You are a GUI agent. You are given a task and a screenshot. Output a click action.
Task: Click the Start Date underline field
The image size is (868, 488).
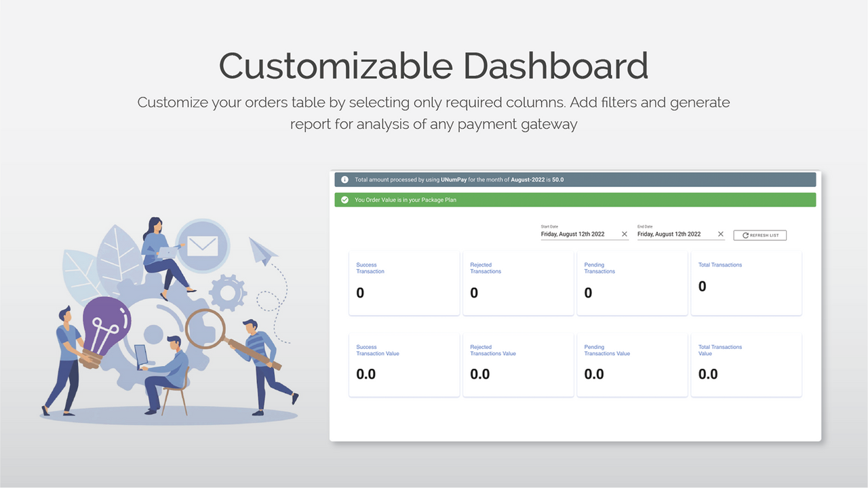(x=583, y=239)
